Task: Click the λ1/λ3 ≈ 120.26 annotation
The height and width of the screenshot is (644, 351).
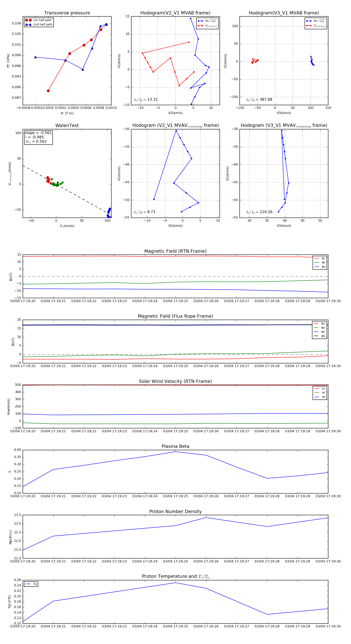Action: tap(259, 212)
